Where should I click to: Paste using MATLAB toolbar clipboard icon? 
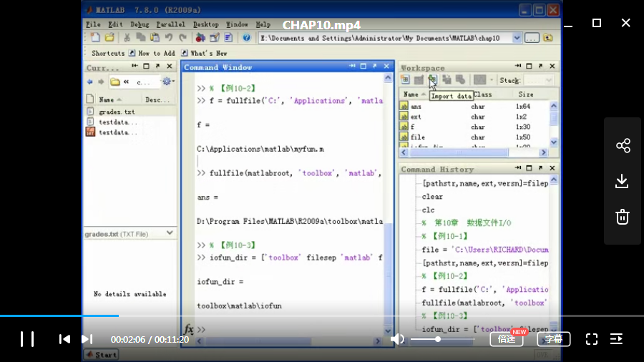(155, 38)
